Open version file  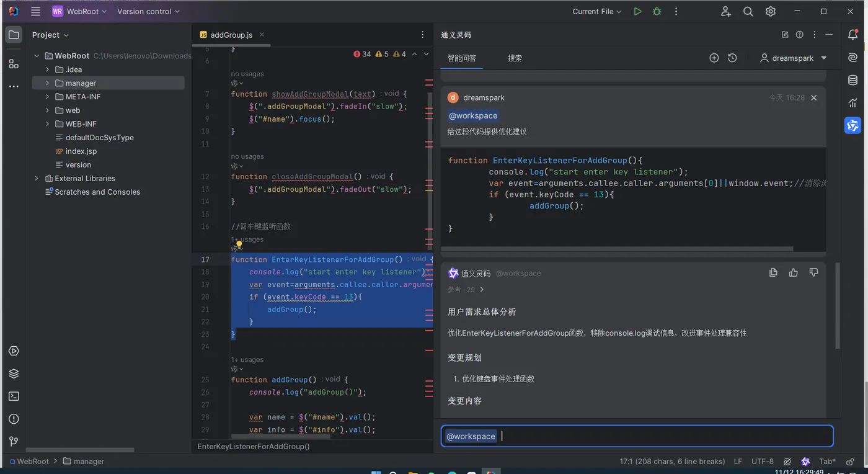(x=78, y=165)
